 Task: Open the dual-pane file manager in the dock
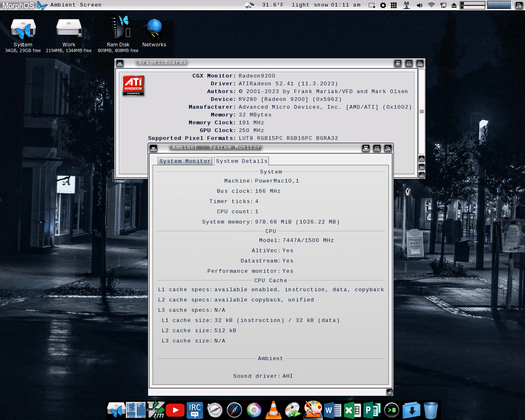[136, 410]
